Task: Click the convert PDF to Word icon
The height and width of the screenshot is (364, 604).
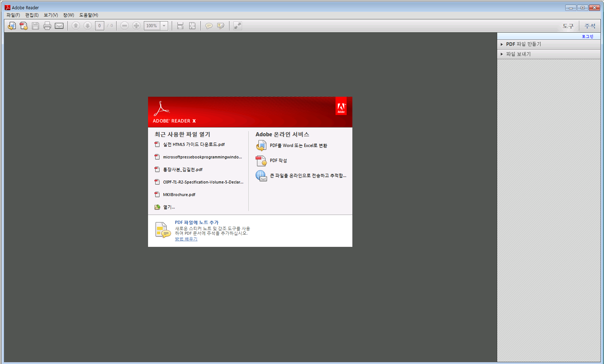Action: pos(261,145)
